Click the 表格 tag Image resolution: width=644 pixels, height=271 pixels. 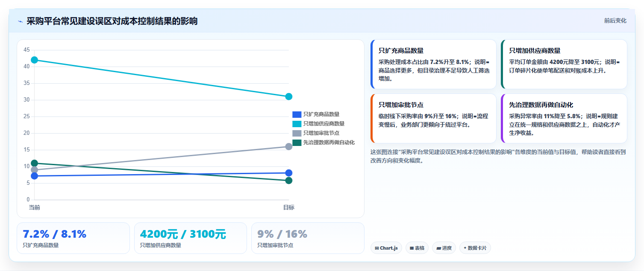[417, 248]
